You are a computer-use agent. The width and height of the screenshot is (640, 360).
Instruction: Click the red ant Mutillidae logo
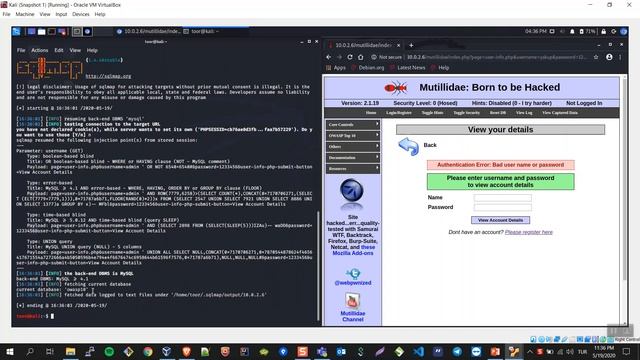[396, 88]
